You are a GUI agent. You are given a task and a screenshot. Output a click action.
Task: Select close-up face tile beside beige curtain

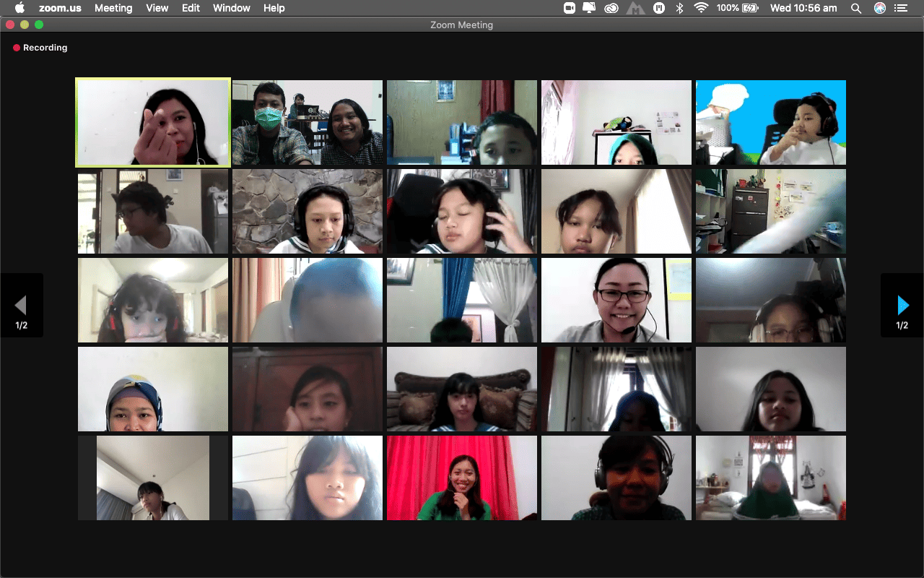pos(616,212)
